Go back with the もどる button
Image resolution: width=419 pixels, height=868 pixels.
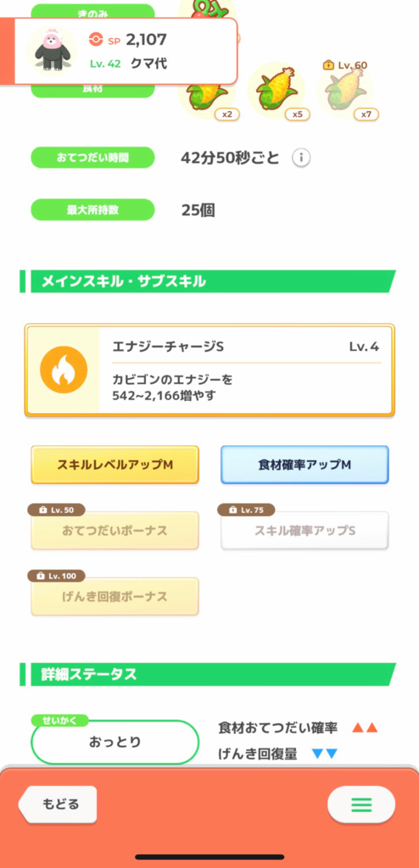(58, 804)
